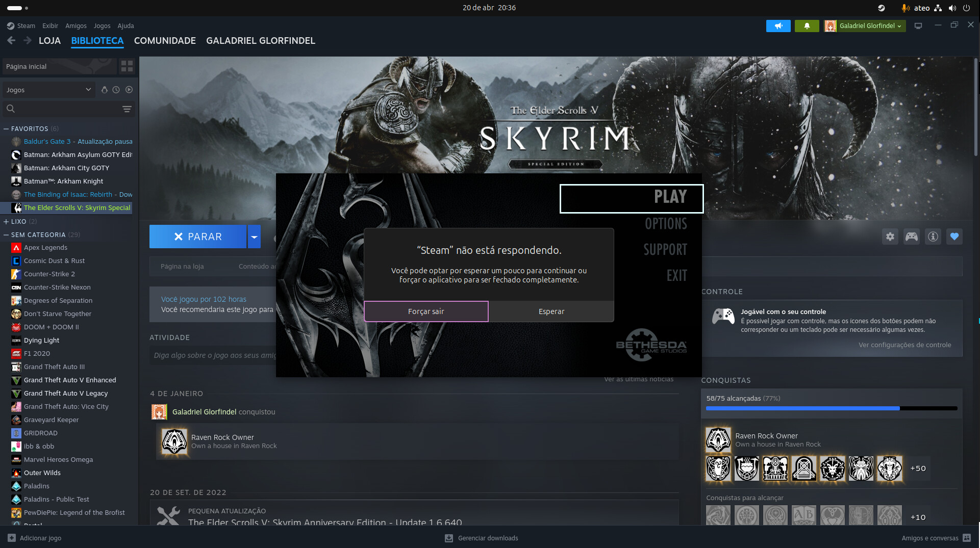Open the Raven Rock Owner achievement icon in Conquistas

pyautogui.click(x=718, y=440)
